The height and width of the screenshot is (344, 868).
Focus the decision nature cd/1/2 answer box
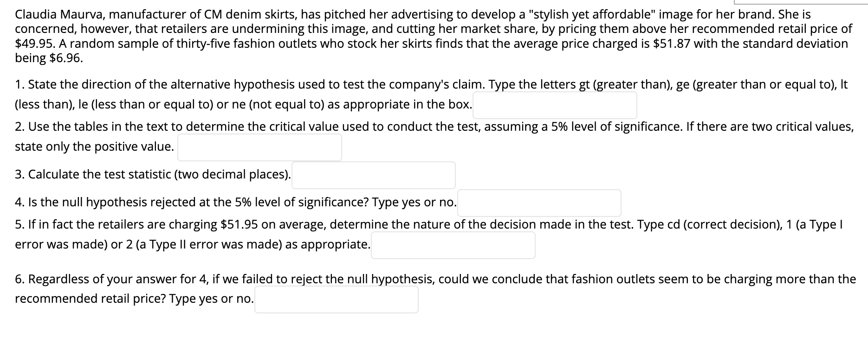click(x=453, y=245)
